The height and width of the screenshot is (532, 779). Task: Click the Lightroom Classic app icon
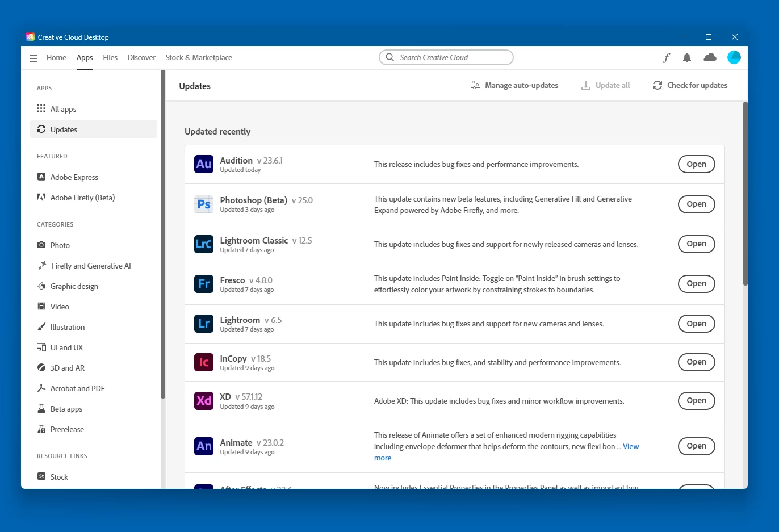click(204, 244)
